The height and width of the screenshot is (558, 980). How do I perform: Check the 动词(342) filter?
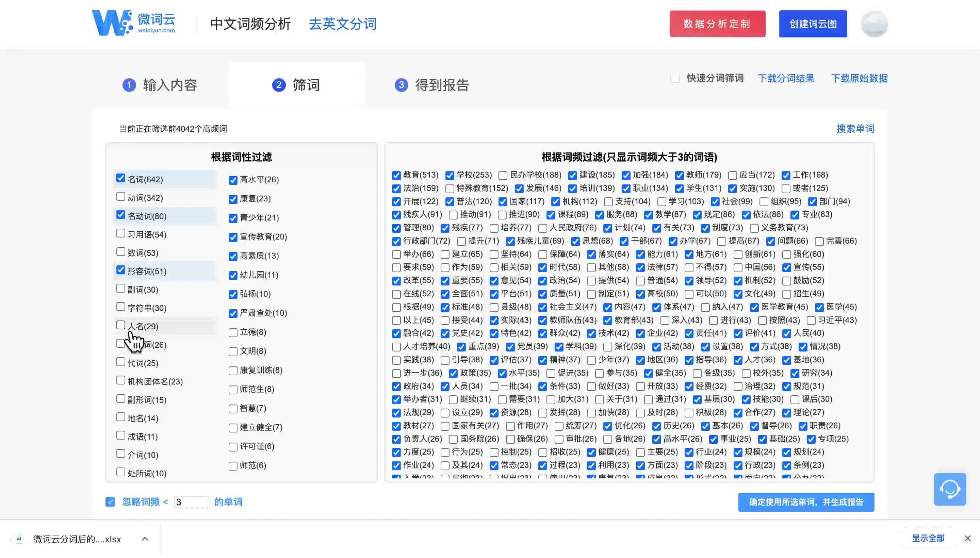(x=121, y=197)
